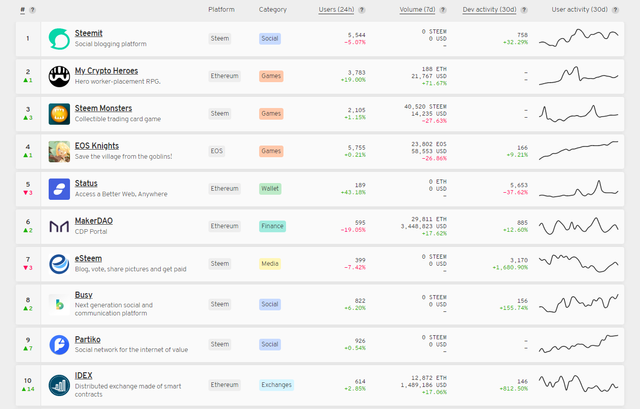Click the EOS Knights logo icon

click(x=59, y=151)
